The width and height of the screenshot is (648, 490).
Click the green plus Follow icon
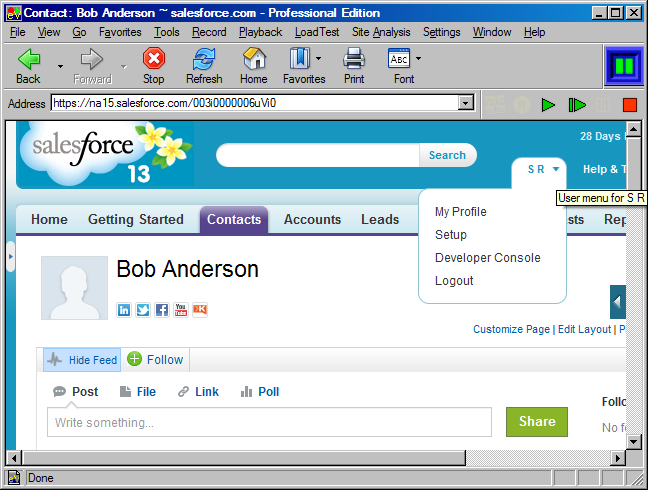pos(134,359)
